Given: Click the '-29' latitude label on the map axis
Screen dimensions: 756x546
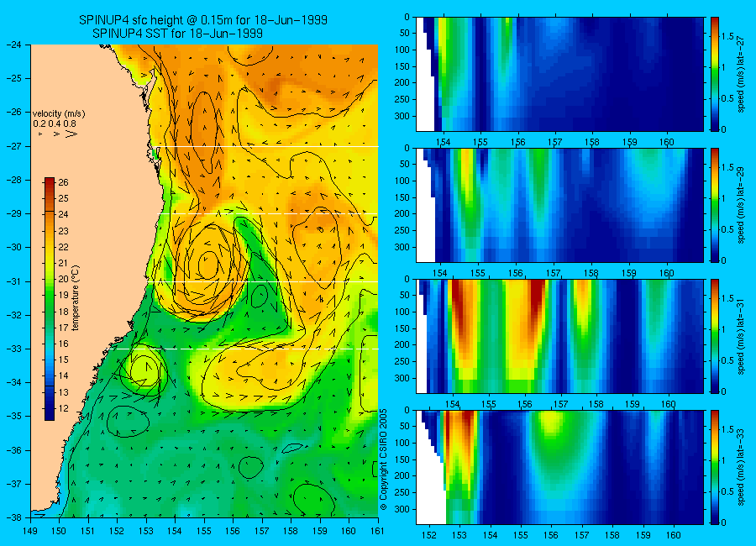Looking at the screenshot, I should 14,213.
